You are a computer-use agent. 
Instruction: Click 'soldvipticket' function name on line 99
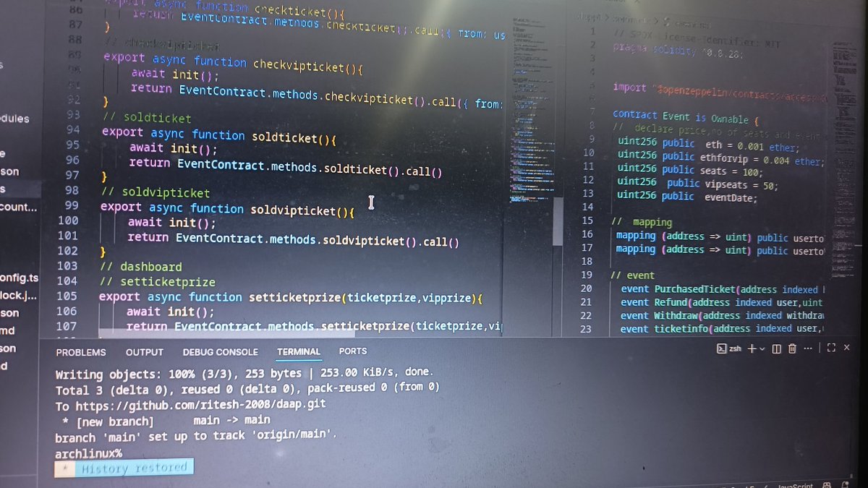(x=293, y=210)
